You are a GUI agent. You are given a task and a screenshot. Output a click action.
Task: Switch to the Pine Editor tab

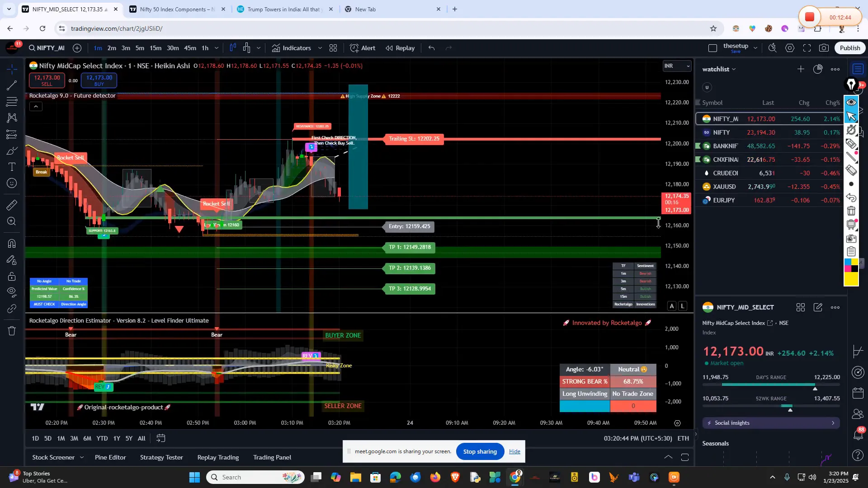coord(110,457)
